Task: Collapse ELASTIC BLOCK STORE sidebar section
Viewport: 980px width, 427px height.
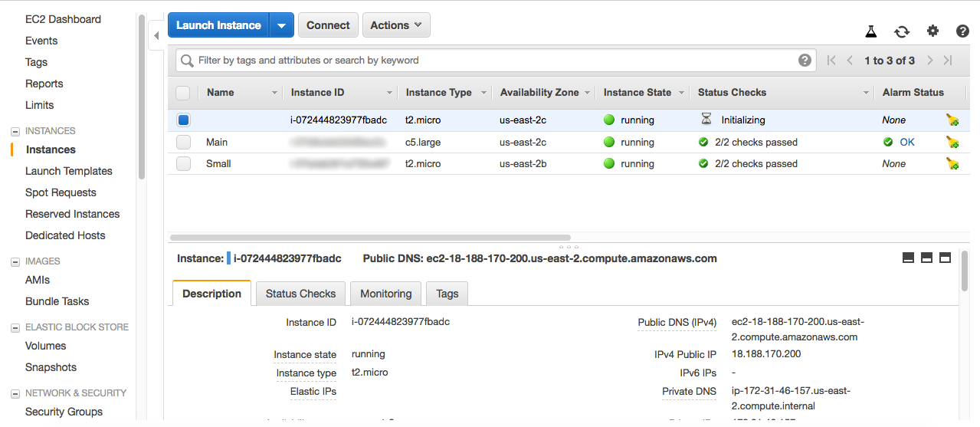Action: click(x=15, y=327)
